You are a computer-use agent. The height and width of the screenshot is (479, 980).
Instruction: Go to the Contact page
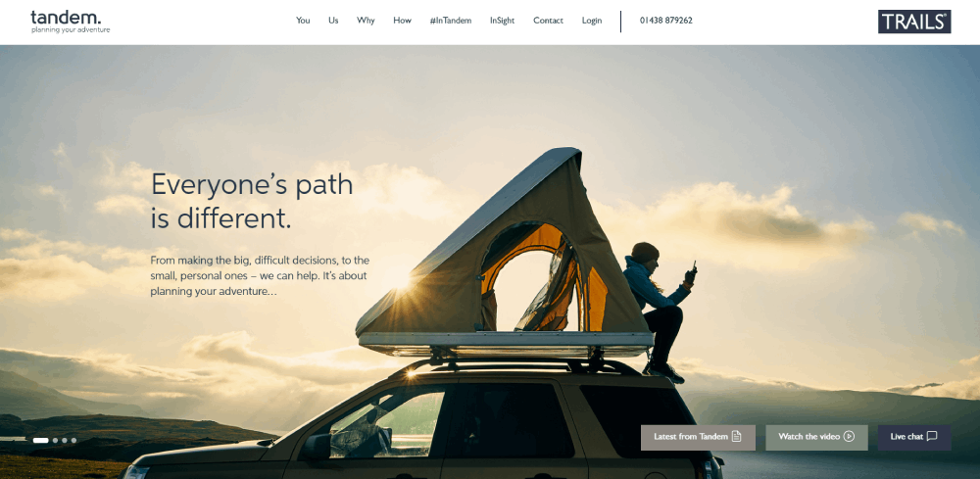[548, 21]
